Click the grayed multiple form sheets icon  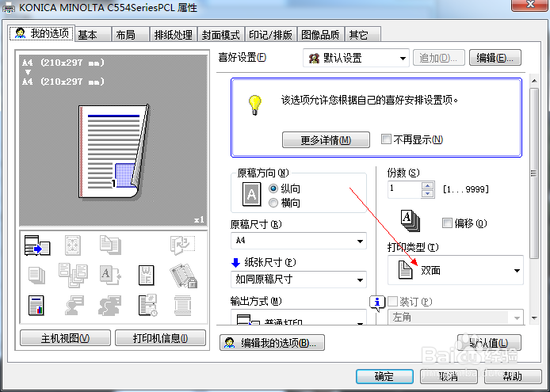pos(73,276)
